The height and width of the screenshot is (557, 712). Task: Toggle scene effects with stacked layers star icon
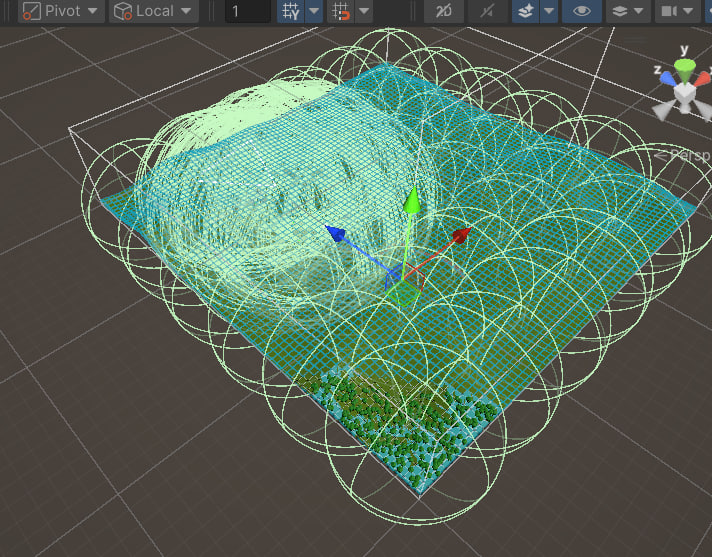(526, 11)
